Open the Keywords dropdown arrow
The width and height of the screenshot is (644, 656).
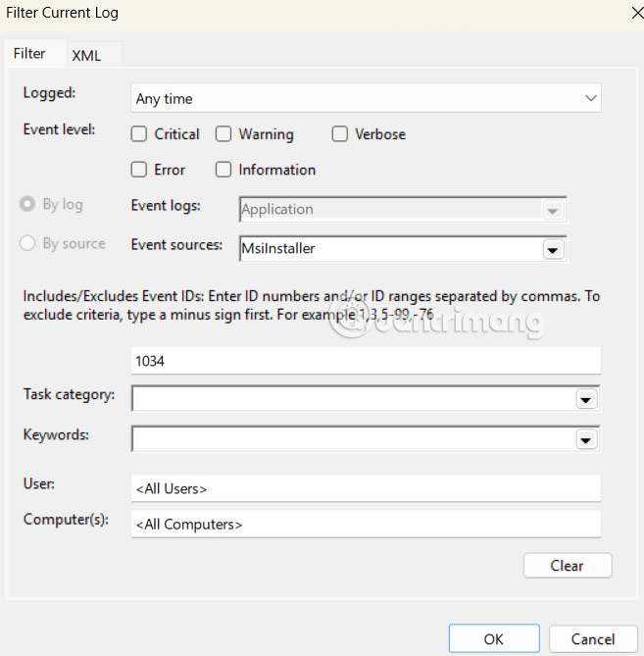click(x=586, y=439)
